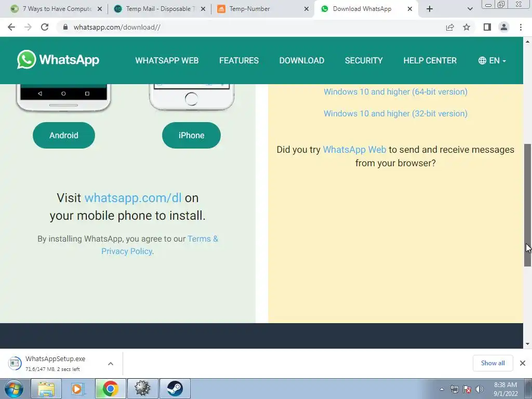Click WhatsAppSetup.exe file icon in download bar
Viewport: 532px width, 399px height.
(x=15, y=363)
